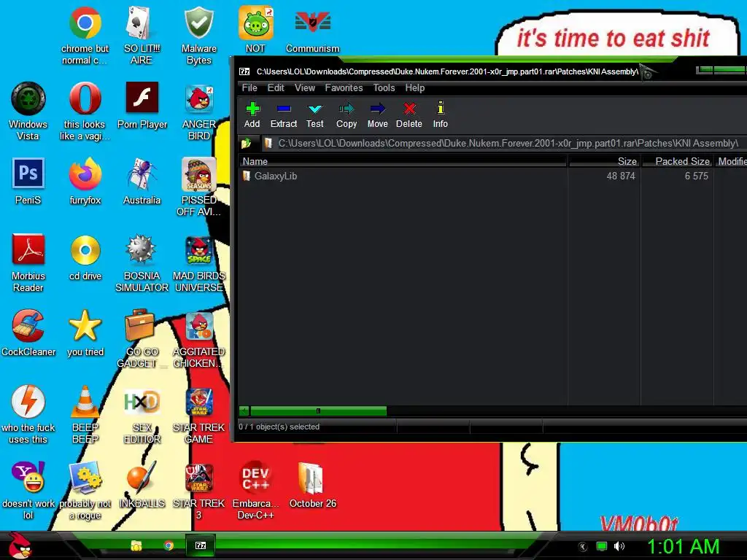Click the 1:01 AM taskbar clock
Viewport: 747px width, 560px height.
(x=683, y=546)
